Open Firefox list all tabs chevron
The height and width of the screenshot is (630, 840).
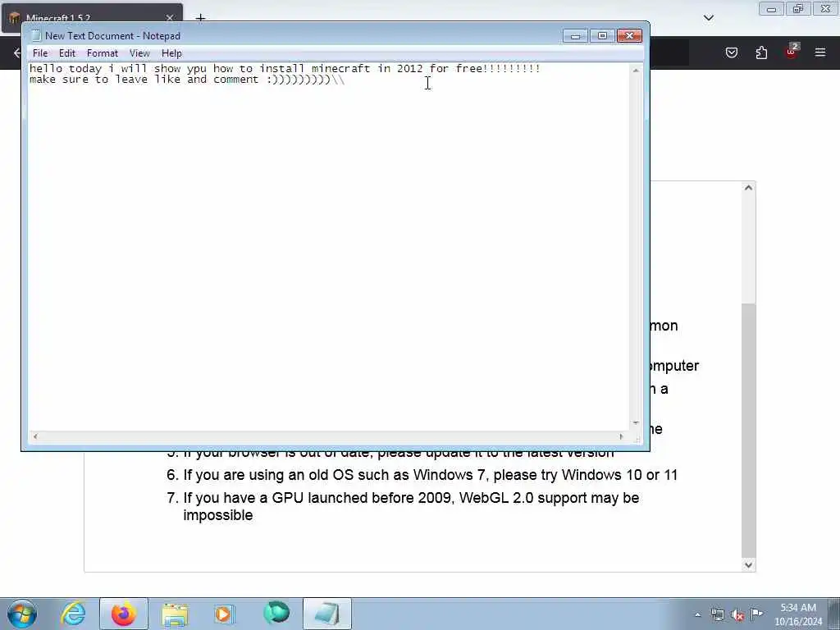pos(708,18)
